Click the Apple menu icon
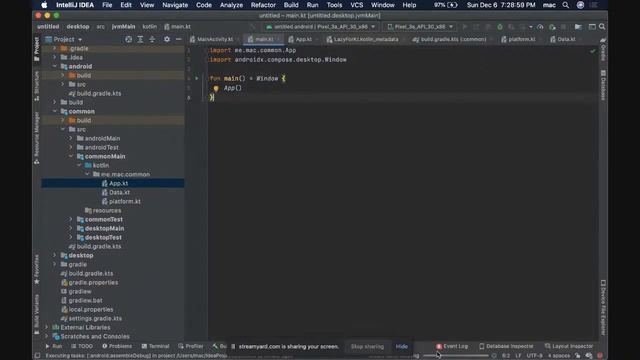Viewport: 640px width, 360px height. tap(44, 5)
